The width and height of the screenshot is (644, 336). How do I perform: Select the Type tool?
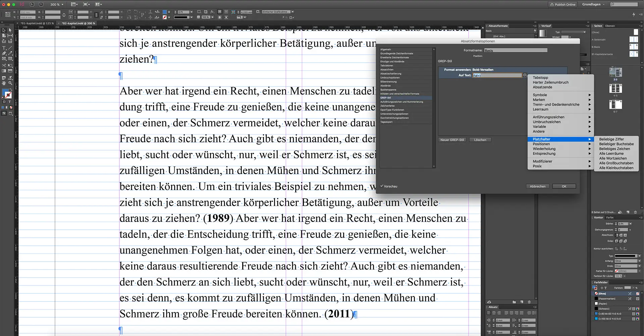tap(4, 48)
